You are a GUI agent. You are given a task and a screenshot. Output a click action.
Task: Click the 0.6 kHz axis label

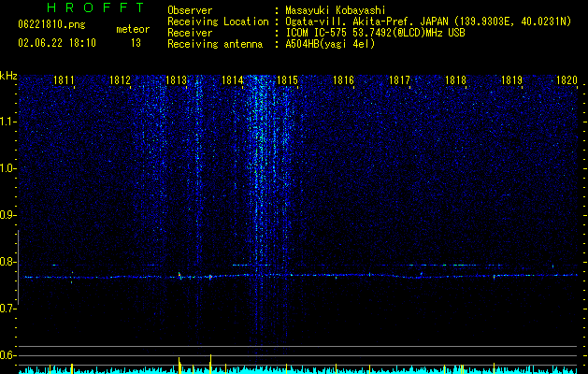point(7,355)
